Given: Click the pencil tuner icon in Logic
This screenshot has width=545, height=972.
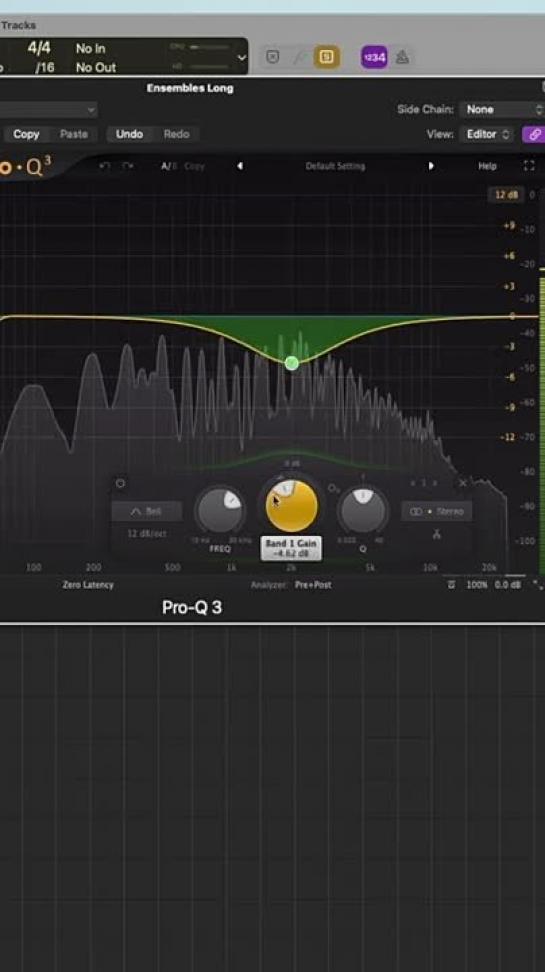Looking at the screenshot, I should pos(300,58).
